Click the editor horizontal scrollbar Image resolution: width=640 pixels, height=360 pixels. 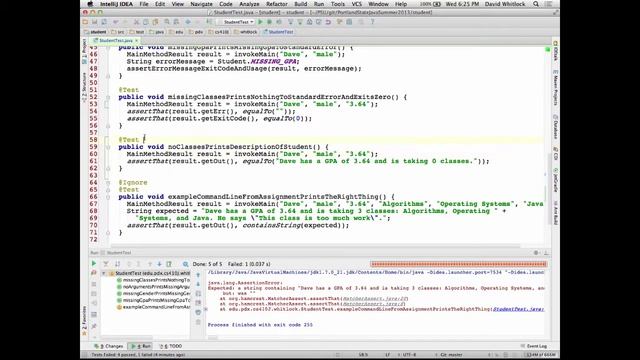(x=316, y=246)
